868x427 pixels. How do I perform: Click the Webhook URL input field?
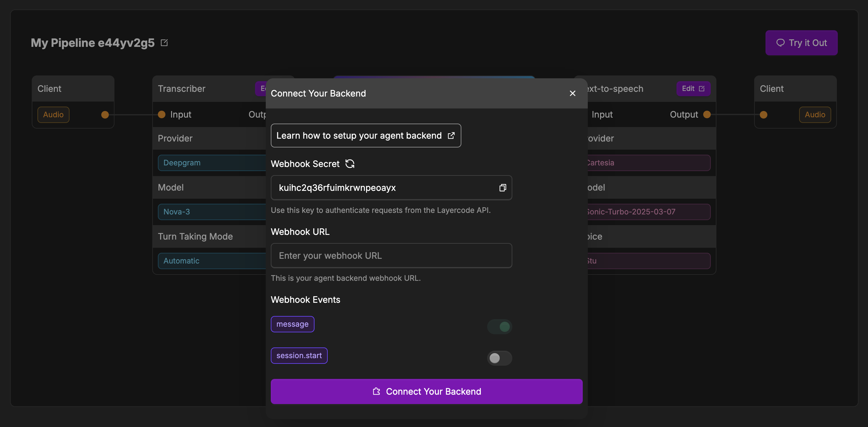[391, 256]
